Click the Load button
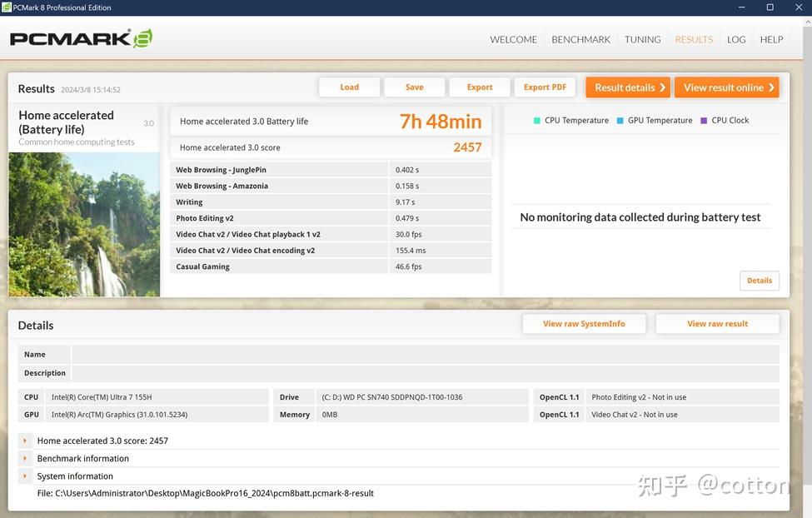Screen dimensions: 812x518 click(350, 87)
